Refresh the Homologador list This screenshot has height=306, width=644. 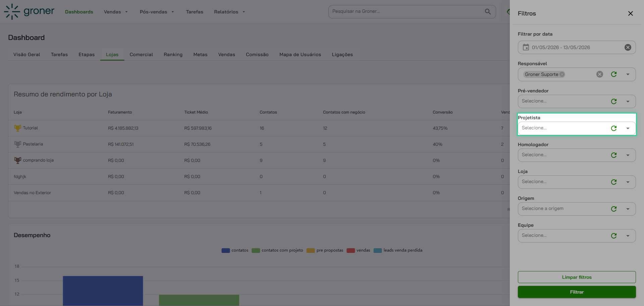click(613, 155)
